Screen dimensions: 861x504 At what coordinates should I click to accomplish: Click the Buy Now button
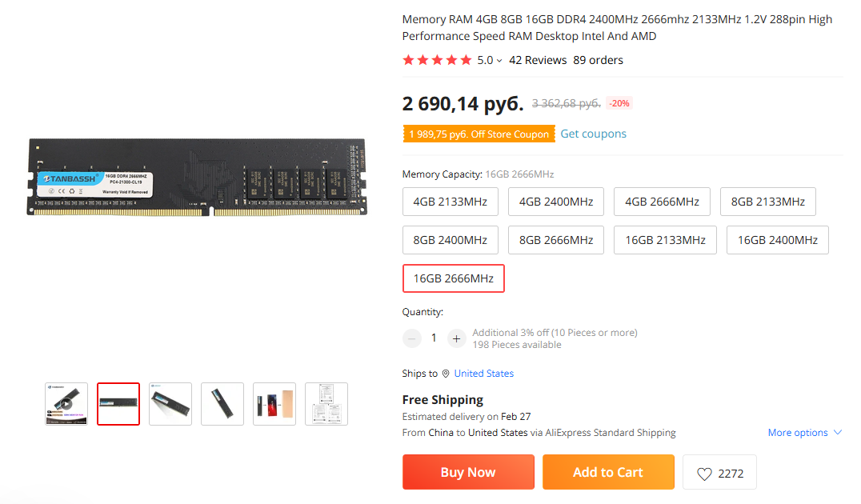coord(468,472)
